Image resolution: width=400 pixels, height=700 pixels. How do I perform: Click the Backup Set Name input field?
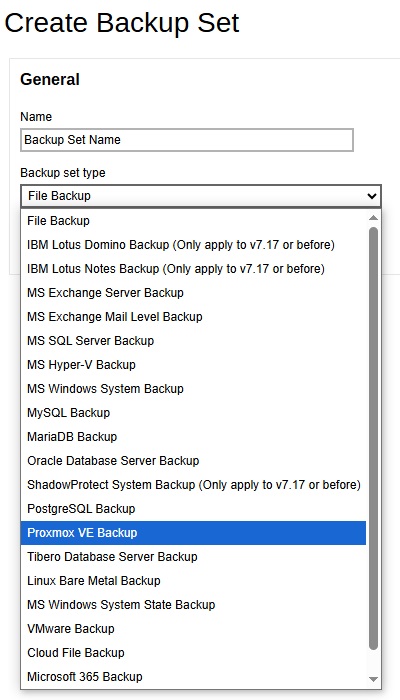[187, 140]
